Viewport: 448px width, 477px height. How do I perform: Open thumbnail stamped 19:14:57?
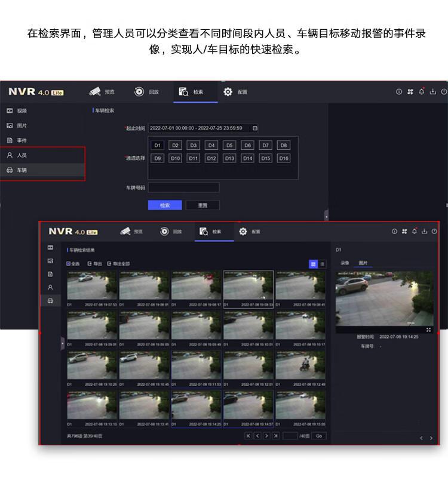click(x=248, y=409)
